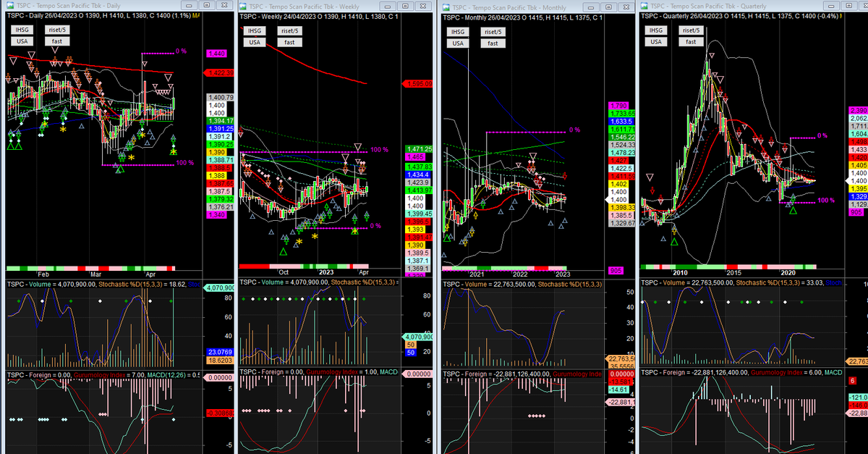868x454 pixels.
Task: Click the 0 % Fibonacci label in Daily chart
Action: (181, 51)
